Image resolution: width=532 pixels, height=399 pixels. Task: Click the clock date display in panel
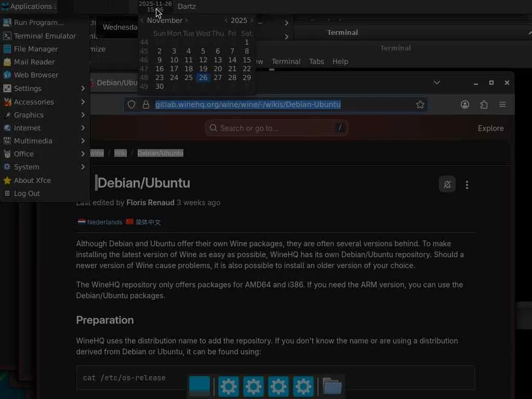[155, 6]
